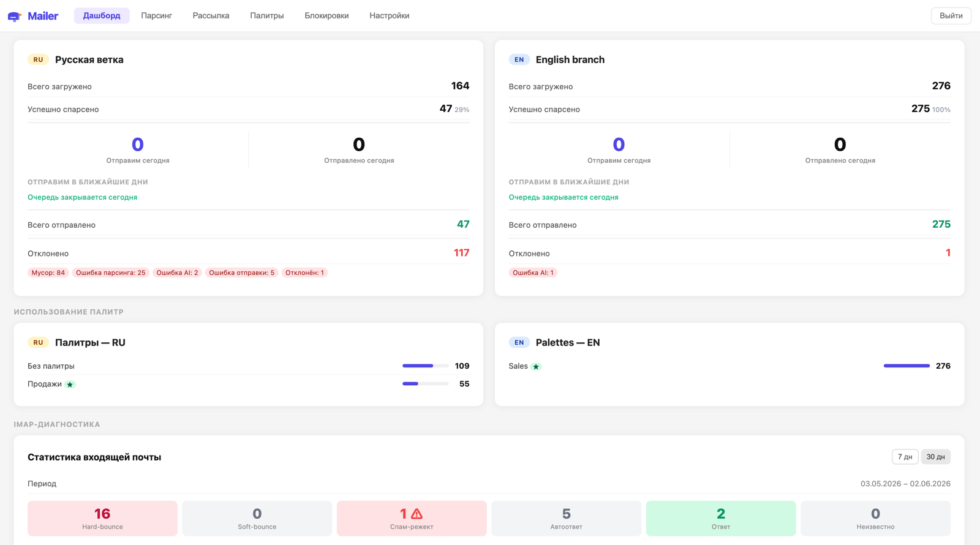Click the Мусор: 84 rejection tag
Viewport: 980px width, 545px height.
click(x=48, y=272)
